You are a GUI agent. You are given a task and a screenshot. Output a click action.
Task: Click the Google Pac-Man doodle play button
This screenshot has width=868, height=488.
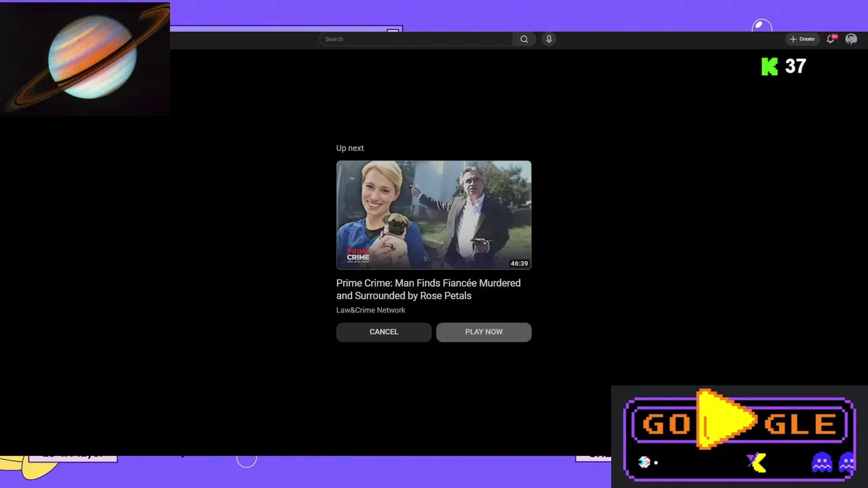[x=726, y=420]
